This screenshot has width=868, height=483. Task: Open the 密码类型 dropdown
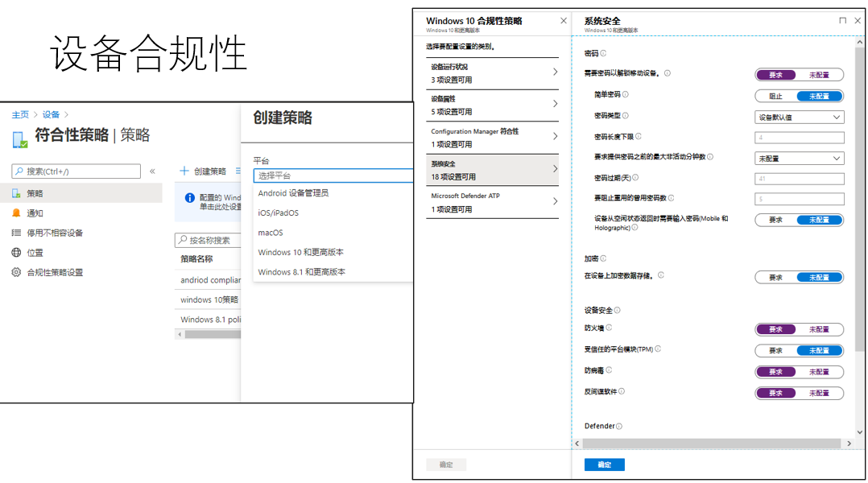tap(799, 117)
